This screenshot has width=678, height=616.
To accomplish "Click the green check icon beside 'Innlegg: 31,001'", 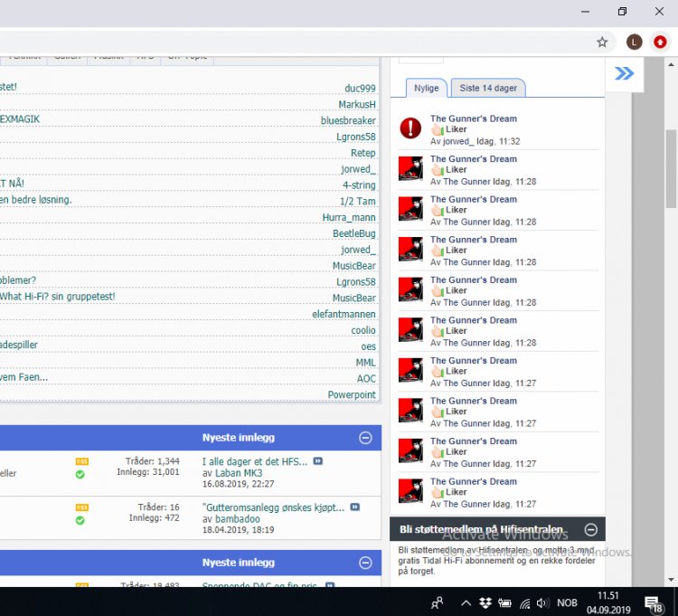I will coord(80,475).
